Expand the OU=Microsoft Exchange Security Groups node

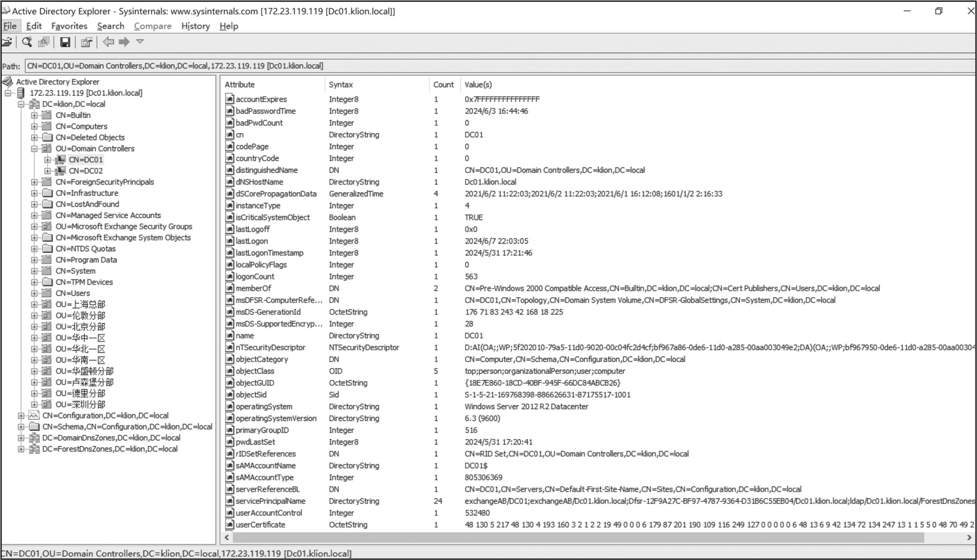(34, 226)
